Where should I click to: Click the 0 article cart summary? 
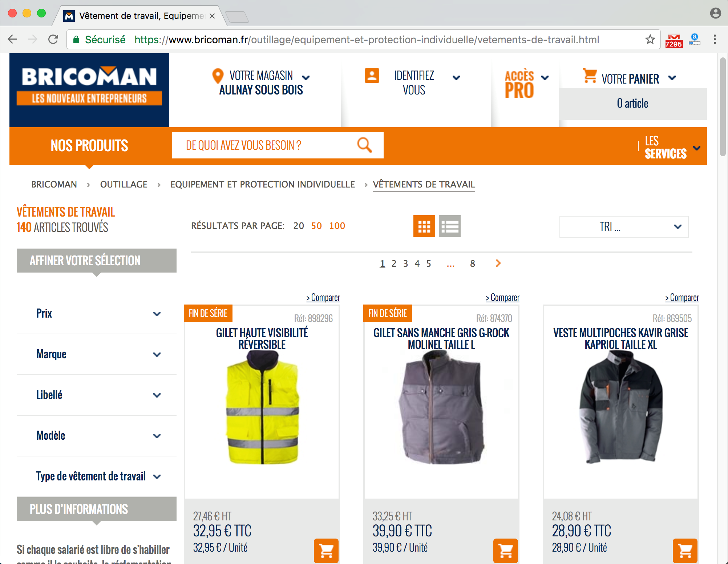[632, 104]
